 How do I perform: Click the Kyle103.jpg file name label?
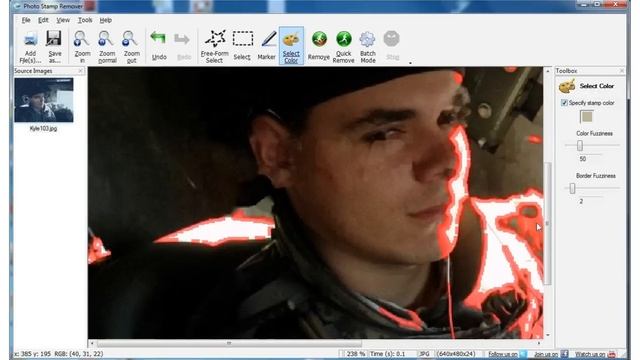tap(43, 128)
